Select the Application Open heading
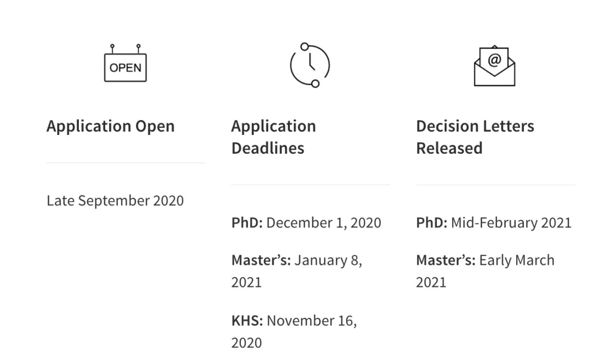 110,126
